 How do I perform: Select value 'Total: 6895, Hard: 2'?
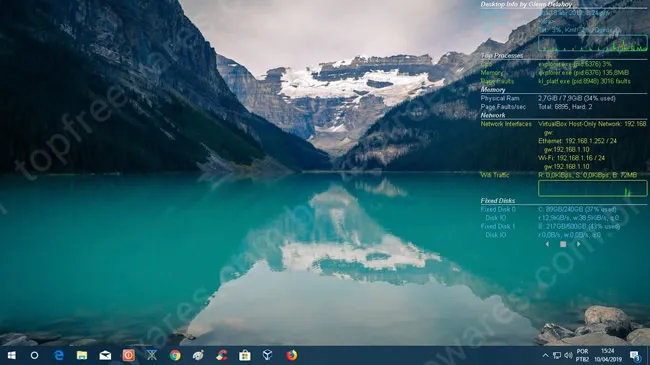coord(565,107)
